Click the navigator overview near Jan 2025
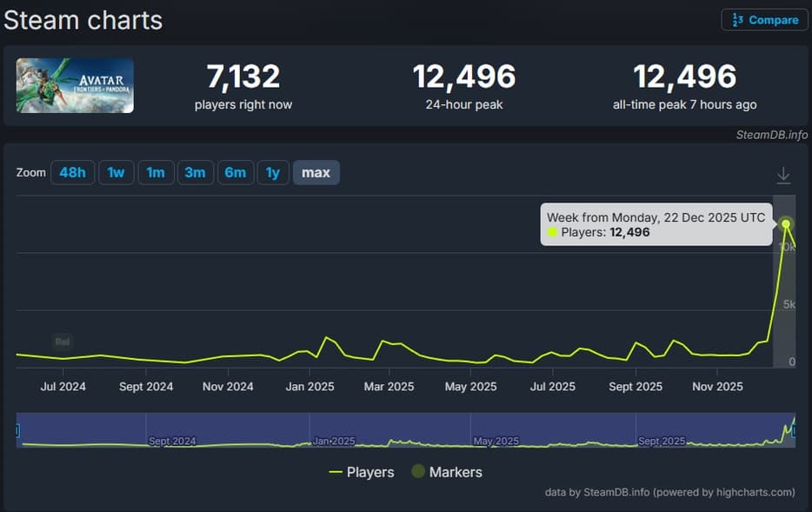 coord(334,441)
